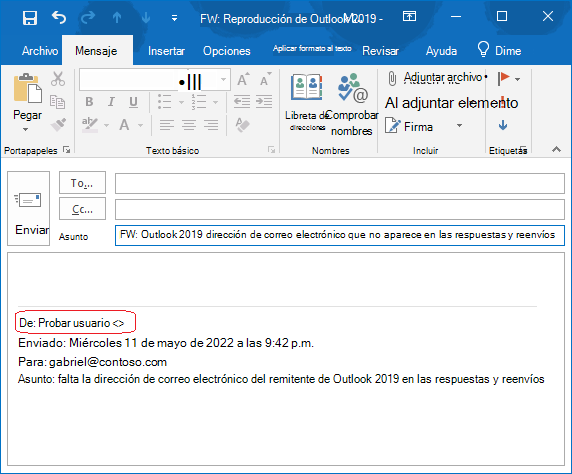Expand the Pegar dropdown arrow
Viewport: 572px width, 474px height.
click(25, 129)
